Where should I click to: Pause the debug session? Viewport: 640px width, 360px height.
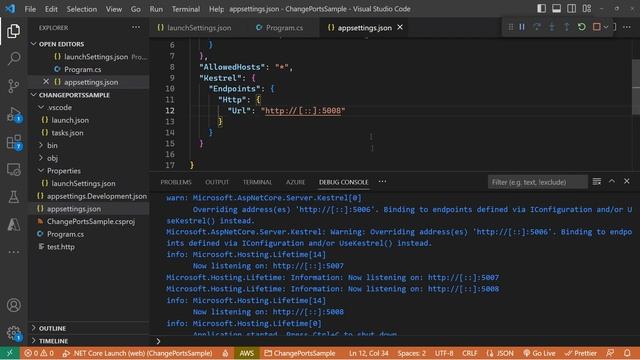tap(522, 27)
